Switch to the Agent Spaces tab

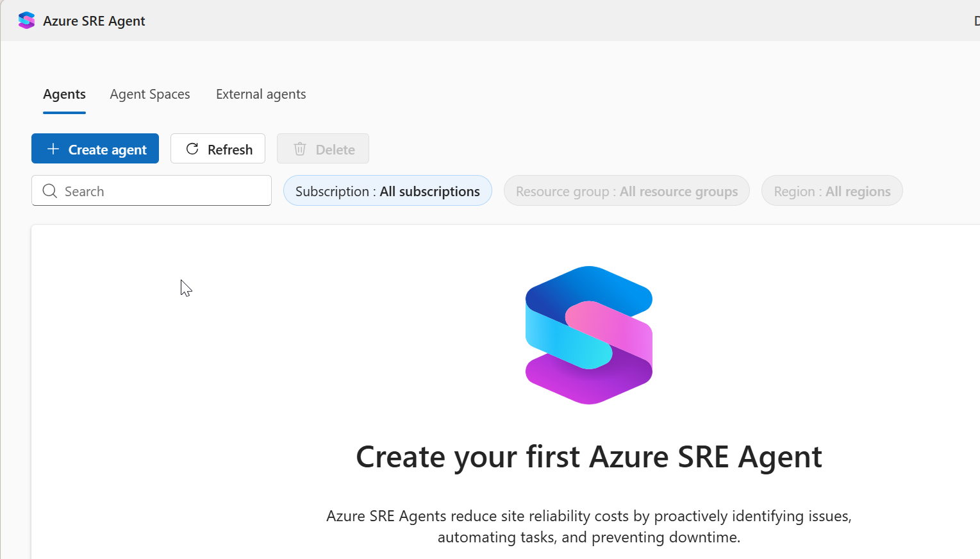coord(150,94)
